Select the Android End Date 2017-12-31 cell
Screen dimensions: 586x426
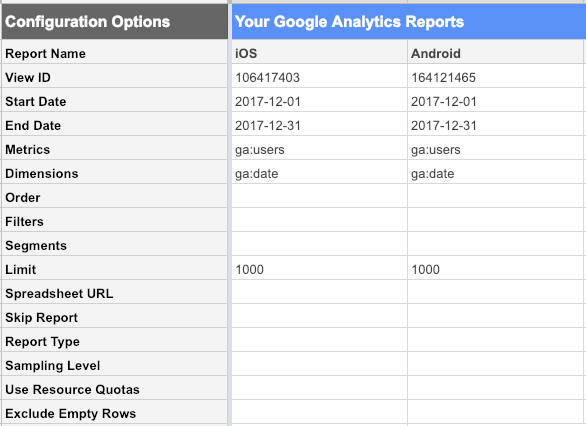click(495, 125)
